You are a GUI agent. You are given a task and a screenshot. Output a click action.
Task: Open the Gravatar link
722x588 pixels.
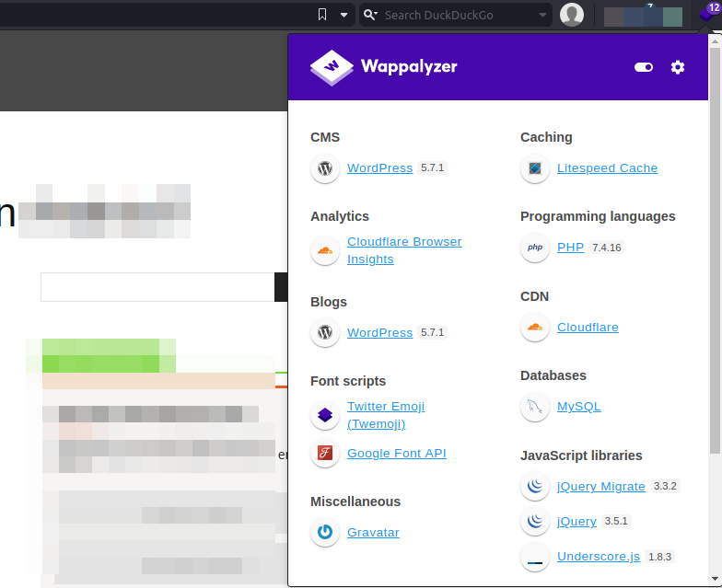pyautogui.click(x=374, y=532)
